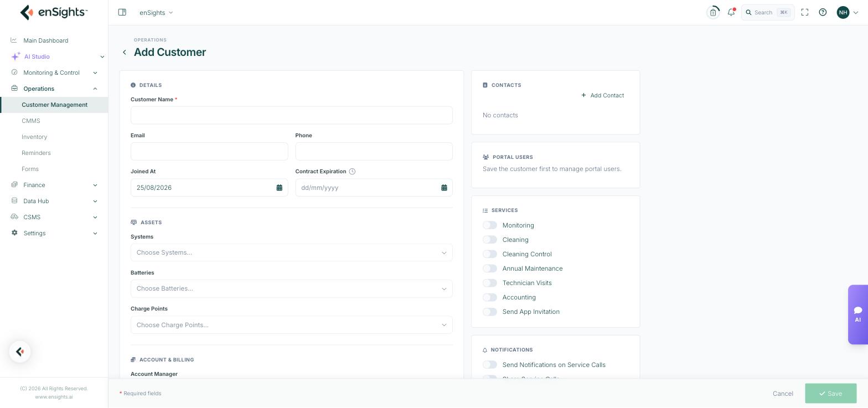The image size is (868, 408).
Task: Enable the Monitoring service toggle
Action: click(x=490, y=225)
